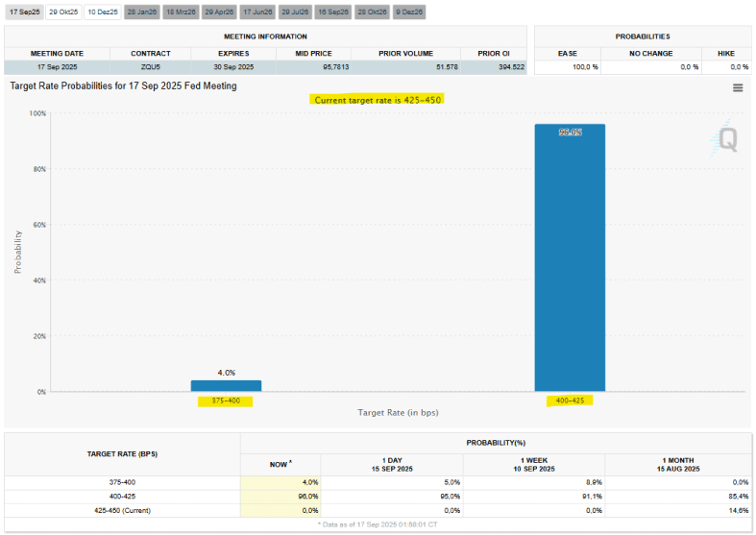756x535 pixels.
Task: Click the highlighted 375-400 axis label
Action: [226, 401]
